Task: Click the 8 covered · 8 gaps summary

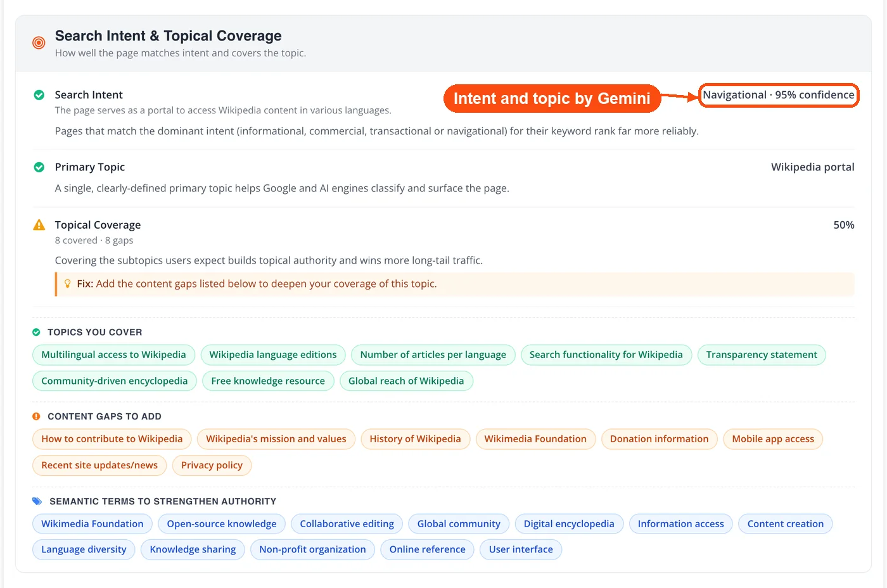Action: 94,241
